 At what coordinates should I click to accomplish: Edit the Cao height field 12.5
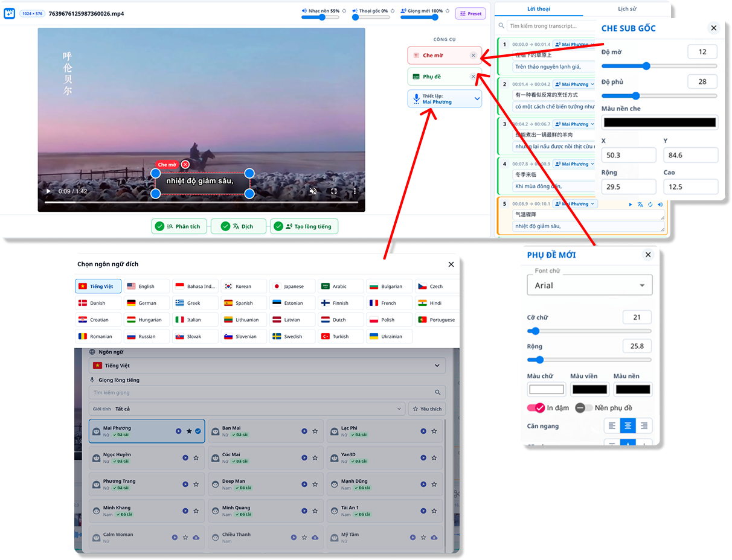point(691,186)
